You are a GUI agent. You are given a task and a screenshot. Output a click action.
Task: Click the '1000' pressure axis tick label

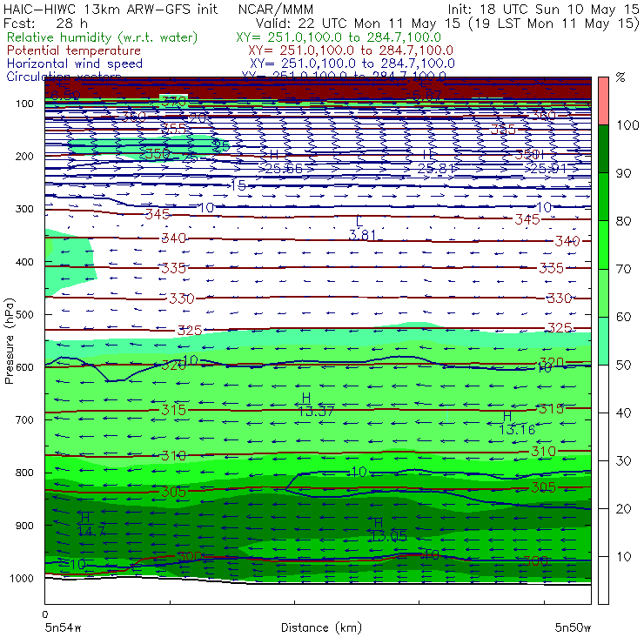coord(22,578)
